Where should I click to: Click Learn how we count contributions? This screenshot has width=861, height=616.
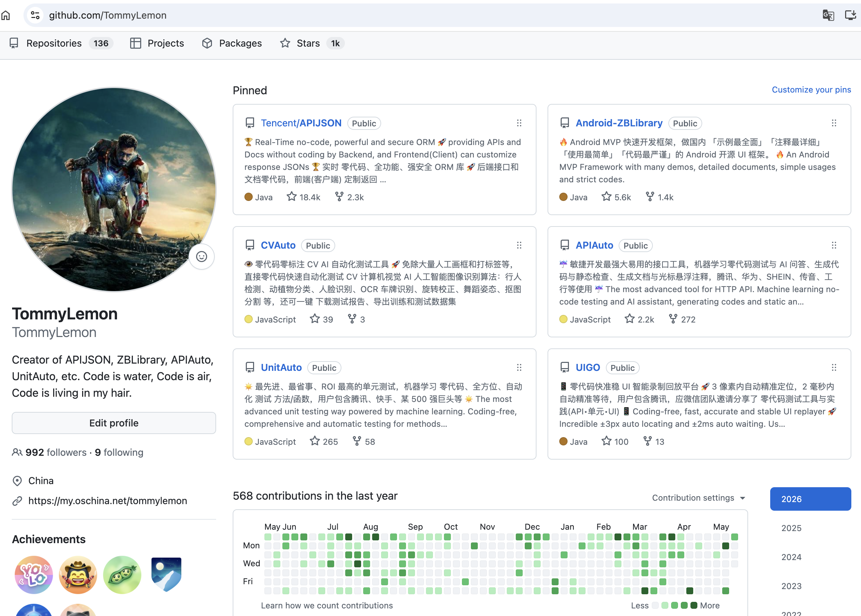[327, 605]
